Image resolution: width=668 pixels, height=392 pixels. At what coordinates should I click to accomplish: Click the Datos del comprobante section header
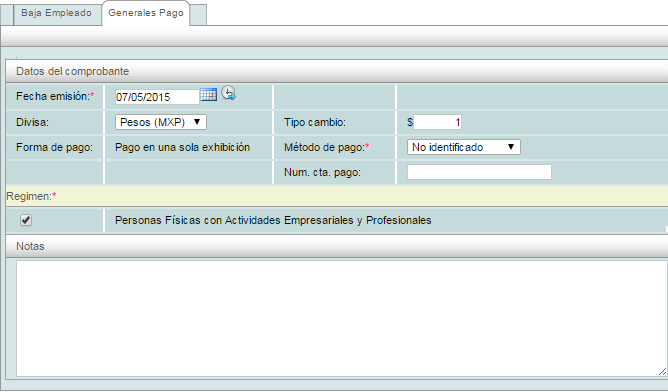[337, 71]
